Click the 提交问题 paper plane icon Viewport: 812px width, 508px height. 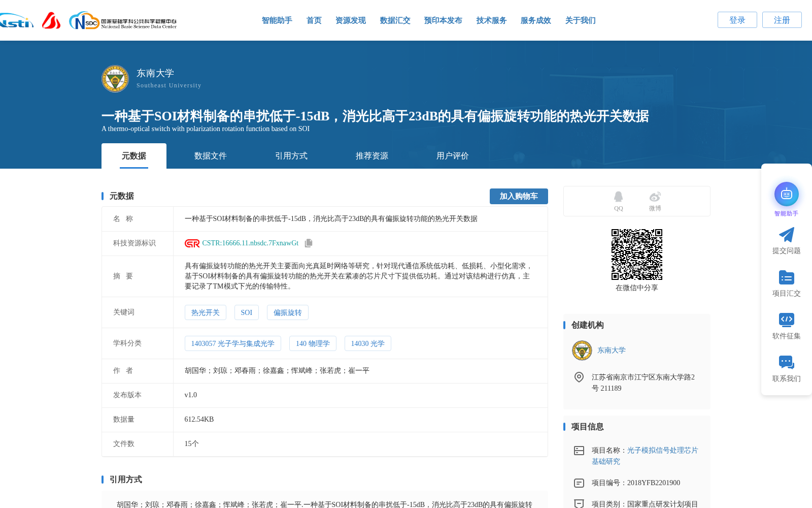(786, 235)
